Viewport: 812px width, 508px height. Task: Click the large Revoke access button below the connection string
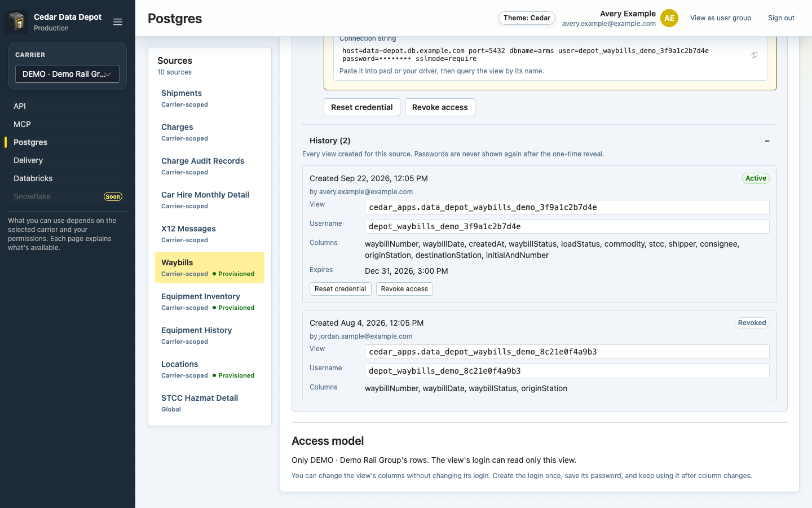coord(440,107)
